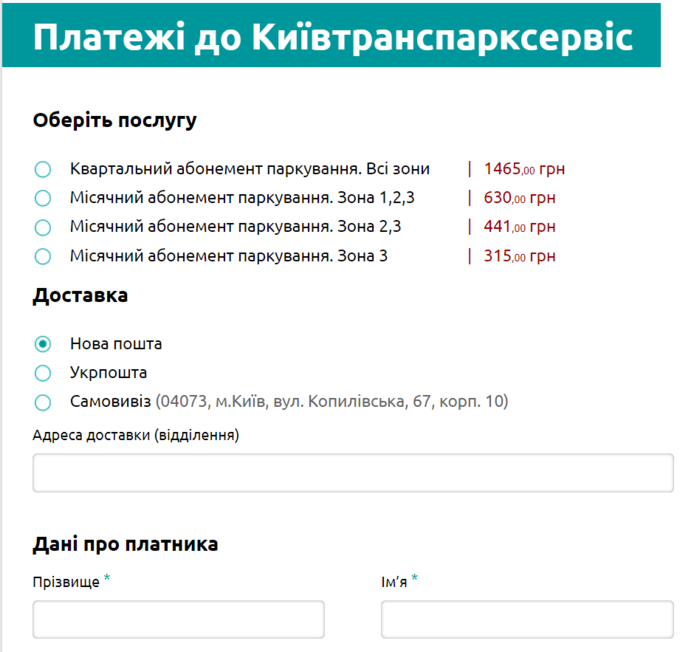Click the Самовивіз address label text
Viewport: 680px width, 652px height.
coord(289,402)
